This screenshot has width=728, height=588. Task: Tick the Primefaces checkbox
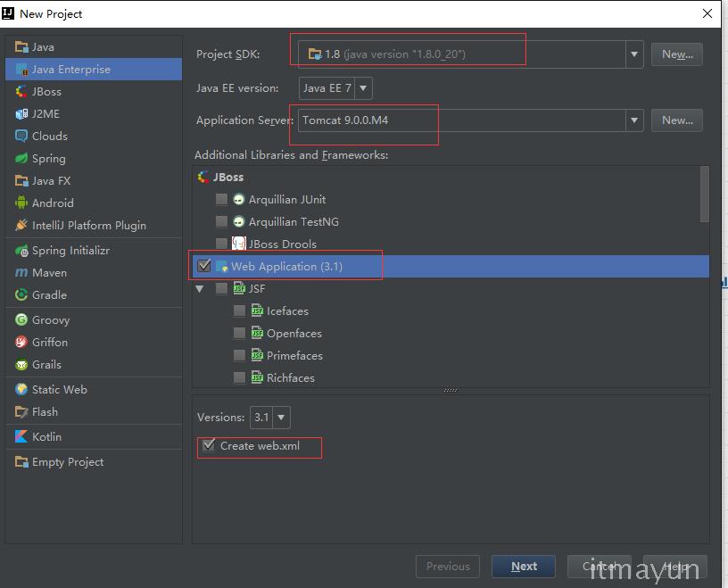[240, 355]
